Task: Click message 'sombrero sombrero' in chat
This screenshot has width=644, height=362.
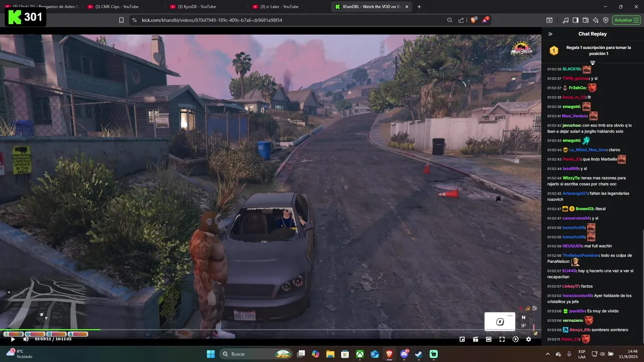Action: tap(610, 330)
